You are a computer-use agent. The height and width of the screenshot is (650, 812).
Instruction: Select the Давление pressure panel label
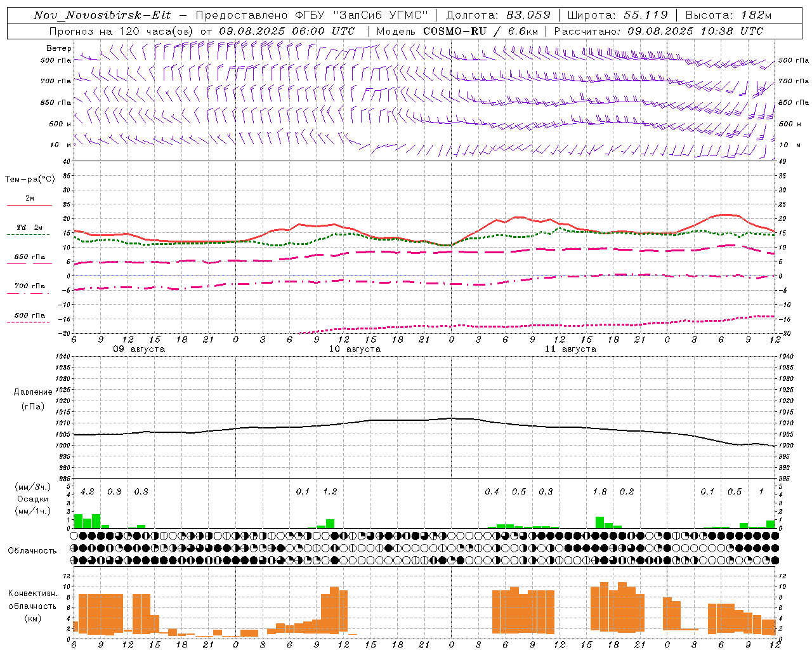[x=32, y=392]
